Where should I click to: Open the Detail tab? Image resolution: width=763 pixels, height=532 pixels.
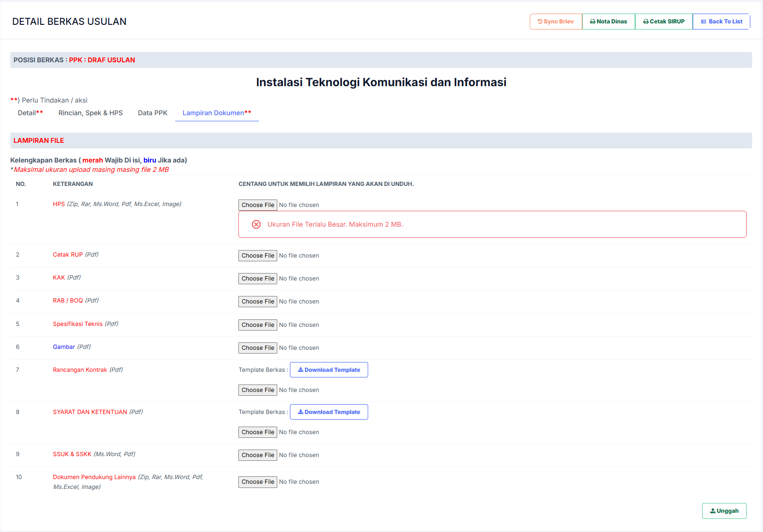[x=30, y=113]
